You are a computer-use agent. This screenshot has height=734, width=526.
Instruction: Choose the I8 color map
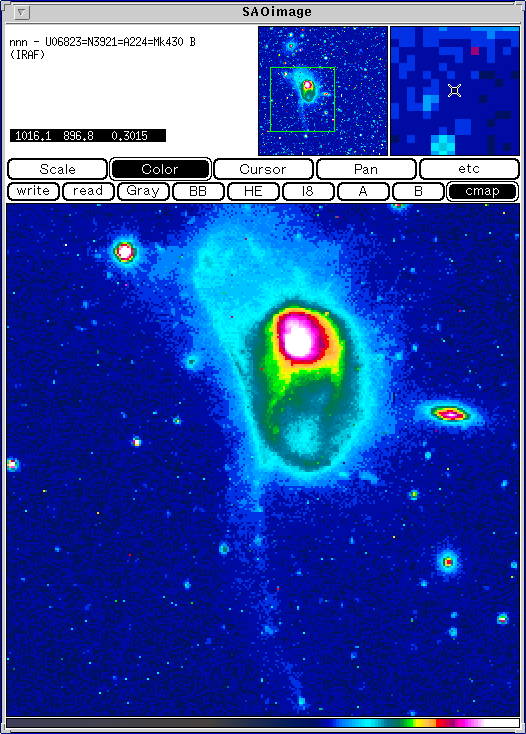point(308,191)
